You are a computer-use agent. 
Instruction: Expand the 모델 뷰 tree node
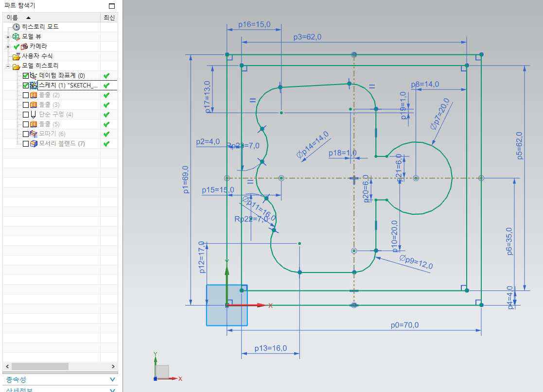(8, 37)
